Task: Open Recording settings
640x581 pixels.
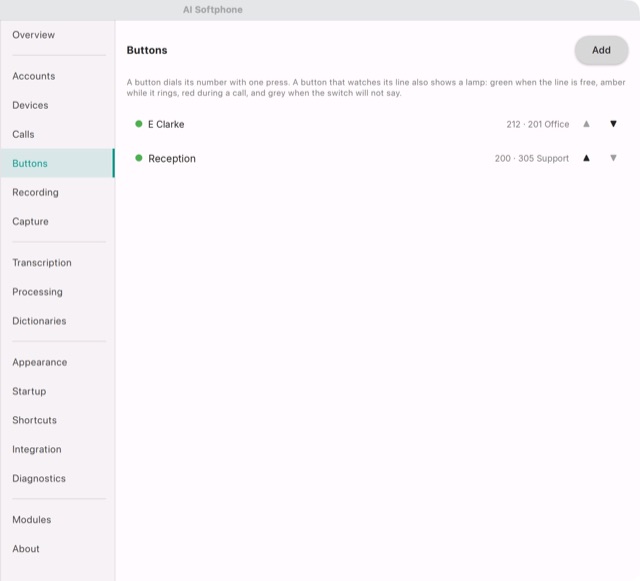Action: [58, 192]
